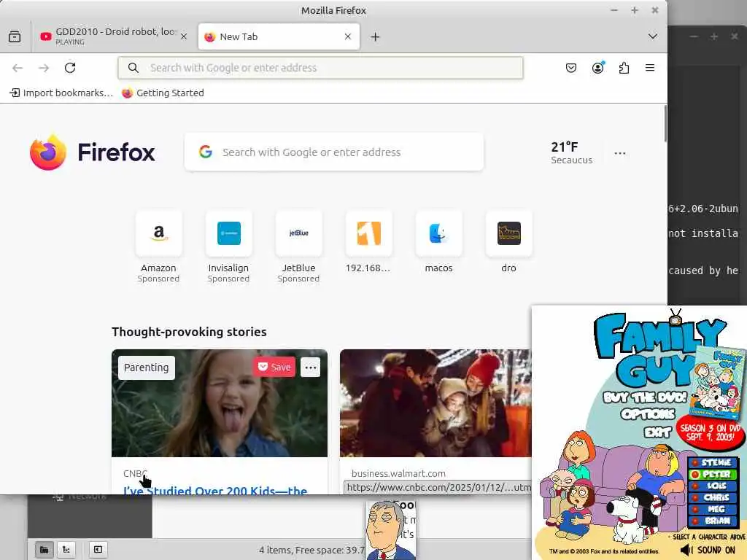Open the 192.168 shortcut tile
The height and width of the screenshot is (560, 747).
[368, 242]
